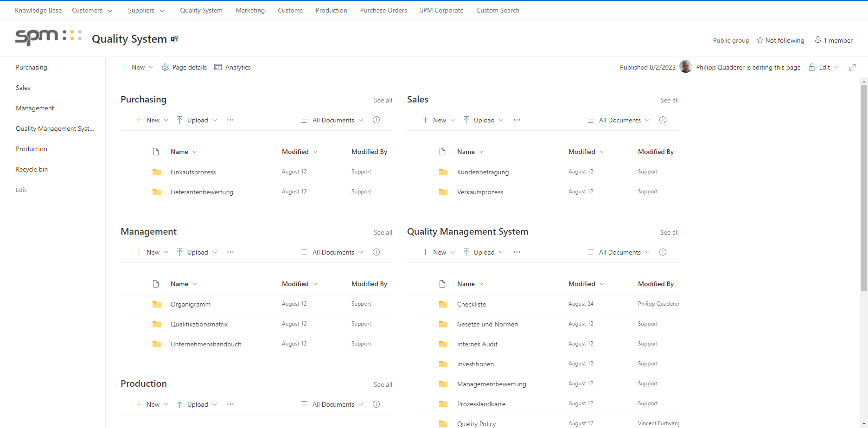The height and width of the screenshot is (428, 868).
Task: Click the Einkaufsprozess folder icon
Action: [157, 172]
